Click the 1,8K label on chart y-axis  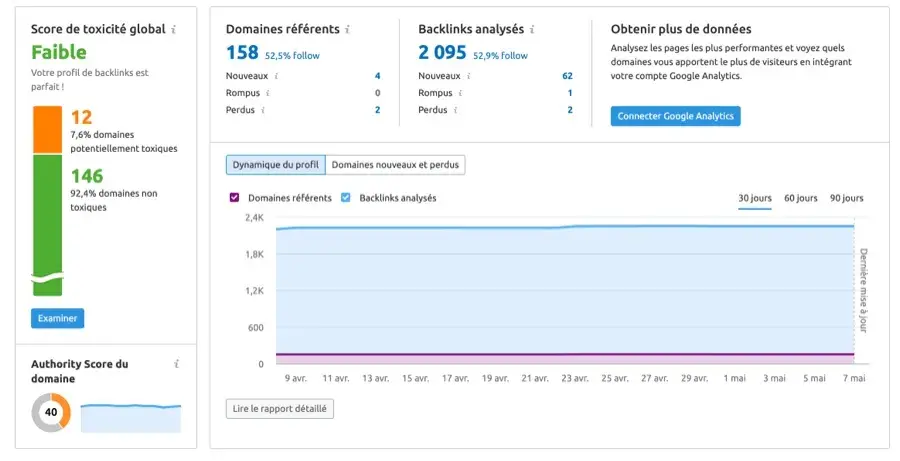[x=254, y=254]
